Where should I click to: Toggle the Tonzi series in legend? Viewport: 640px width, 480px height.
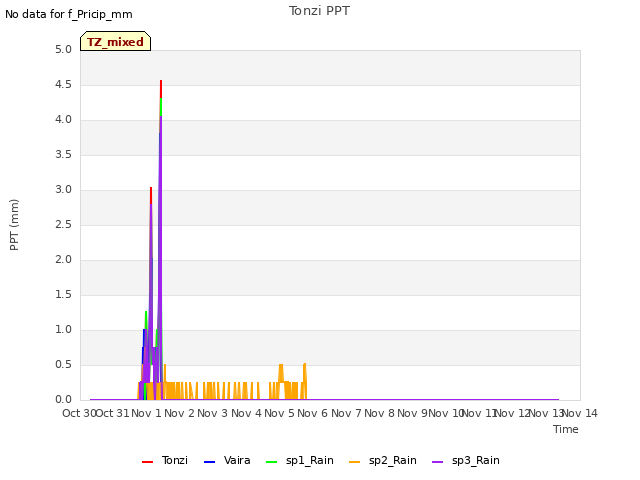point(165,460)
